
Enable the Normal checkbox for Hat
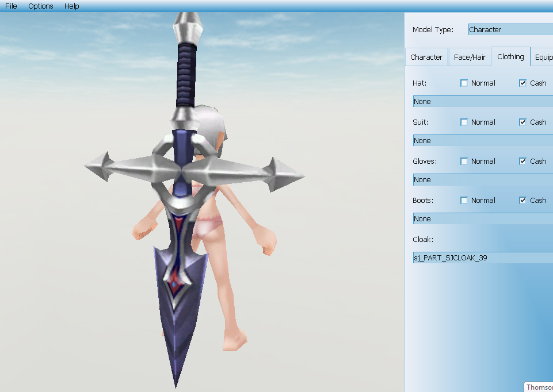coord(464,83)
